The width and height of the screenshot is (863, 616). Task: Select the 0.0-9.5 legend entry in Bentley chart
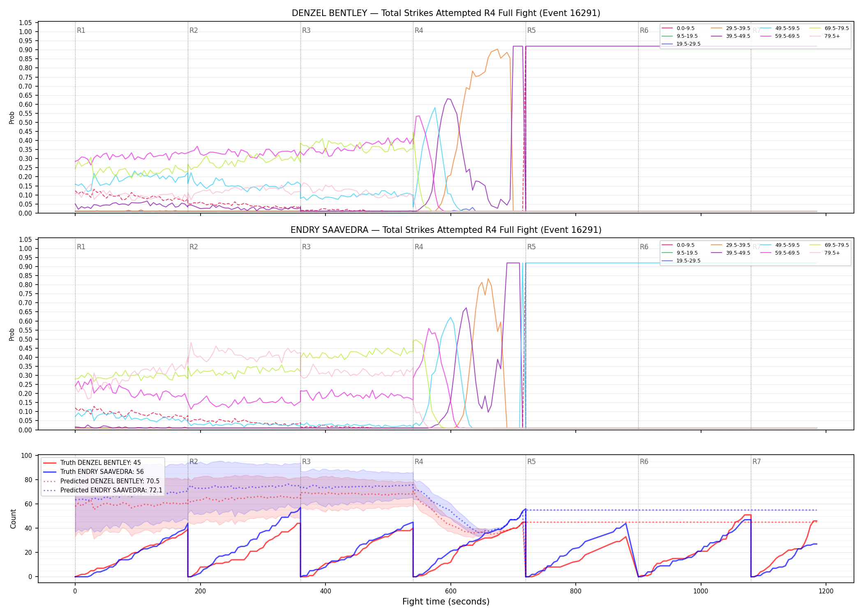[x=678, y=28]
